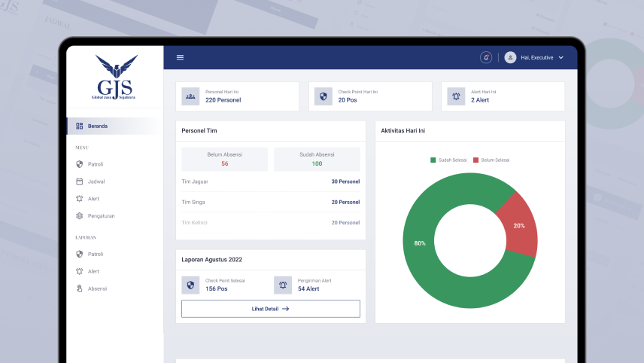644x363 pixels.
Task: Click the Laporan Agustus 2022 heading
Action: (x=212, y=259)
